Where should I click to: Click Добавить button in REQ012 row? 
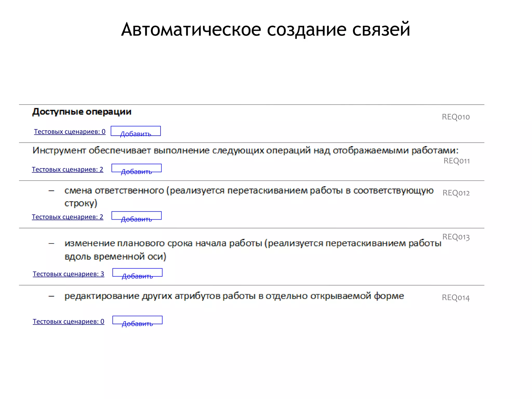[136, 216]
